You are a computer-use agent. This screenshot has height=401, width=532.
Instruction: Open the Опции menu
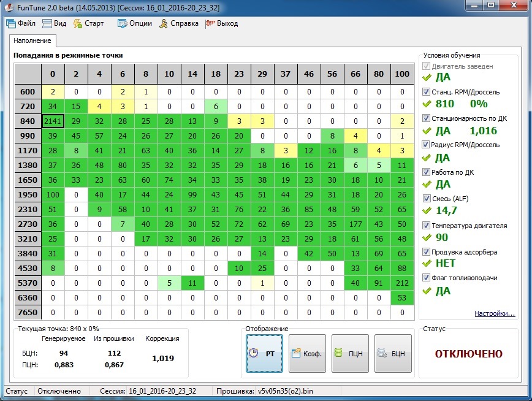tap(135, 23)
